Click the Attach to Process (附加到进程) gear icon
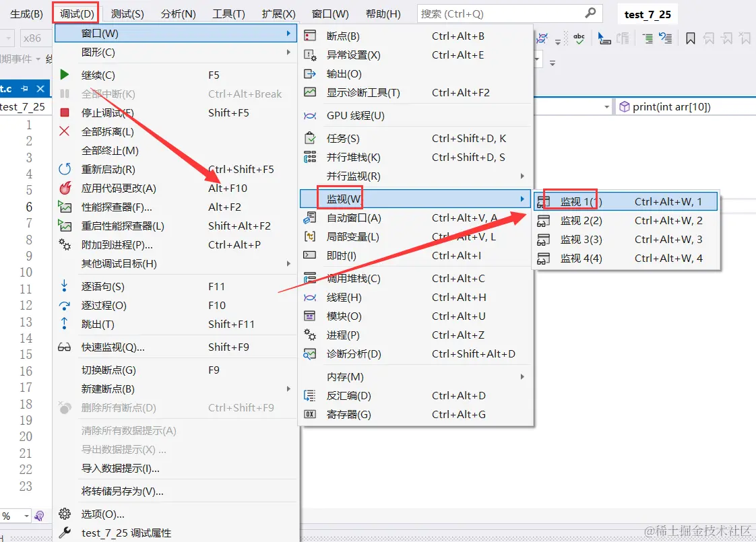Image resolution: width=756 pixels, height=542 pixels. pos(65,245)
